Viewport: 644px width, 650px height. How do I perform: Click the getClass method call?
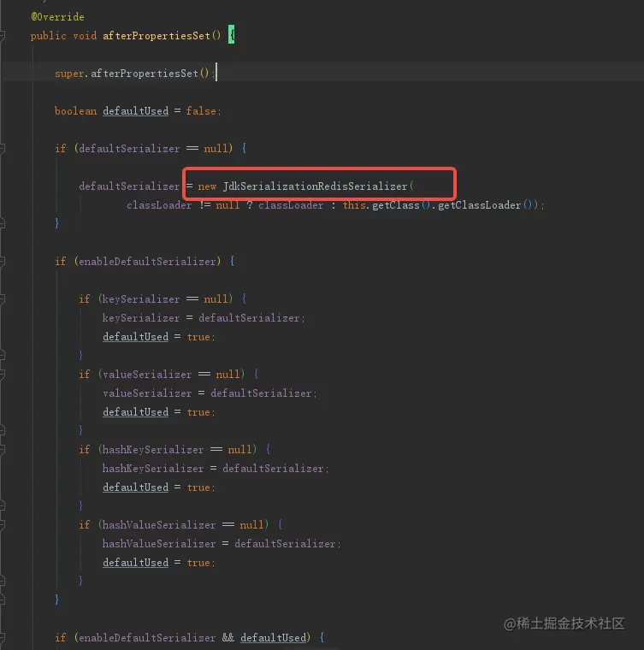pos(395,205)
